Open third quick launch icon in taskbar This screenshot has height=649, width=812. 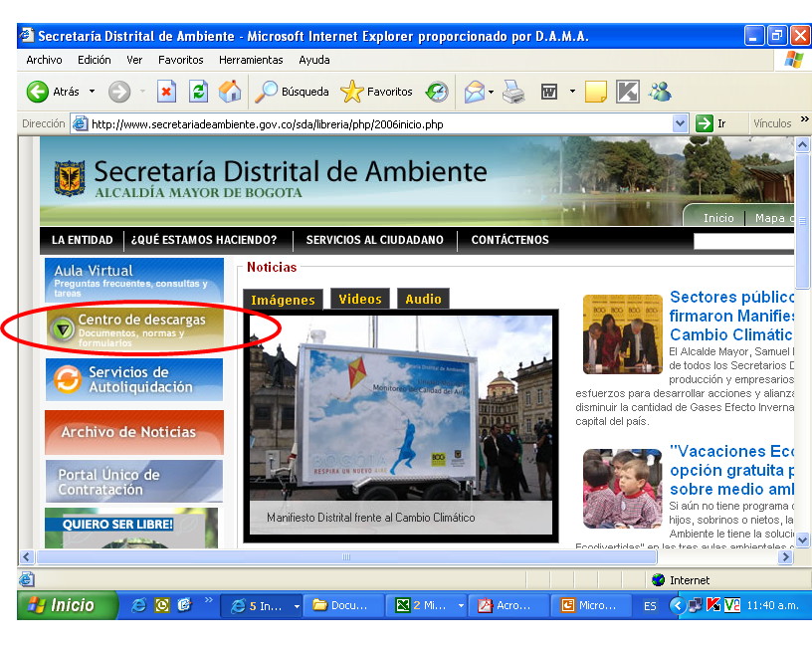tap(185, 605)
